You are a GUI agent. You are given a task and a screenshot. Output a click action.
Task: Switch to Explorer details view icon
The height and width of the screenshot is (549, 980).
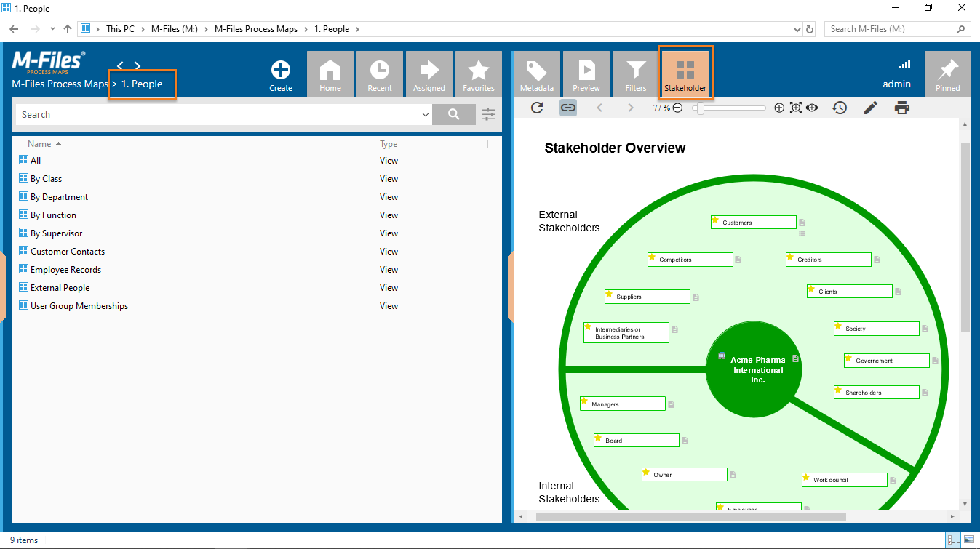pyautogui.click(x=953, y=540)
